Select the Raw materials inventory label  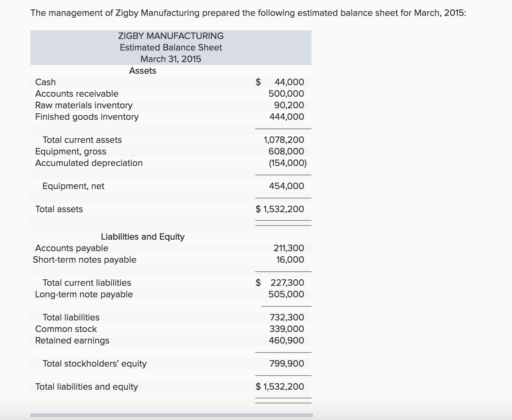(x=84, y=105)
